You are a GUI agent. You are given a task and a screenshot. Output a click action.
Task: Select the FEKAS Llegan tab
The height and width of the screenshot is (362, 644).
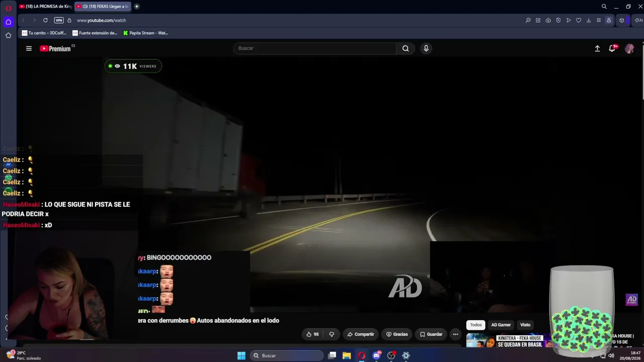coord(103,7)
